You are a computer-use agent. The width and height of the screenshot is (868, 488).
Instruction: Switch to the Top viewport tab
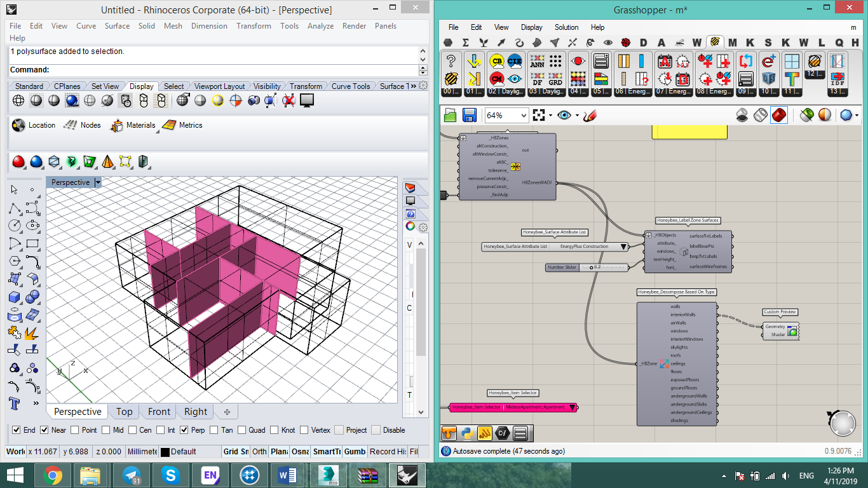pos(125,412)
